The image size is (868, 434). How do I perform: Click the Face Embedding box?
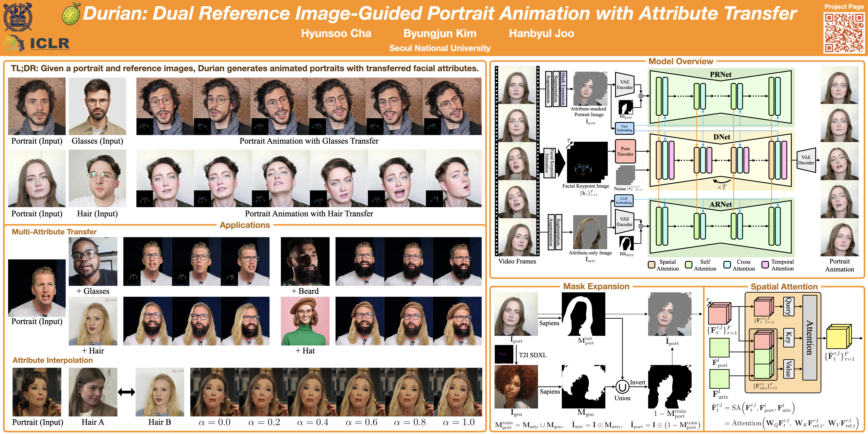624,128
